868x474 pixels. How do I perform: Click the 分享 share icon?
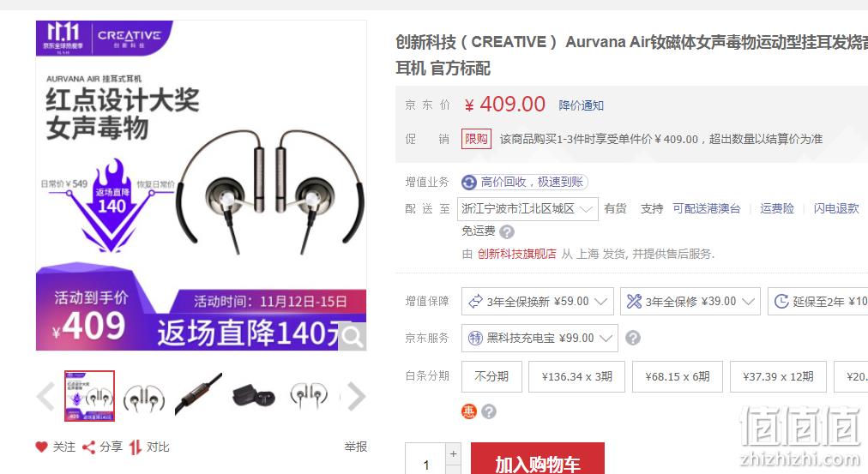point(88,447)
